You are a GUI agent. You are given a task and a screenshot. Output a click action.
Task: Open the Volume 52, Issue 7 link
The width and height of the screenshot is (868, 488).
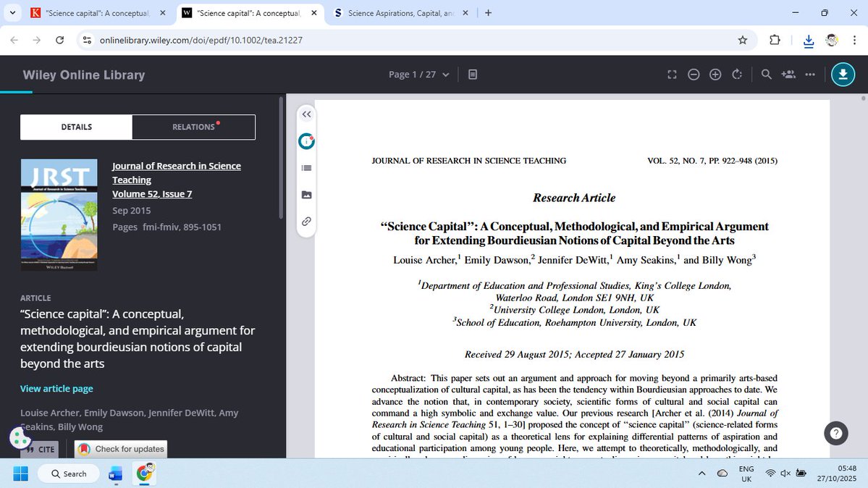(152, 194)
